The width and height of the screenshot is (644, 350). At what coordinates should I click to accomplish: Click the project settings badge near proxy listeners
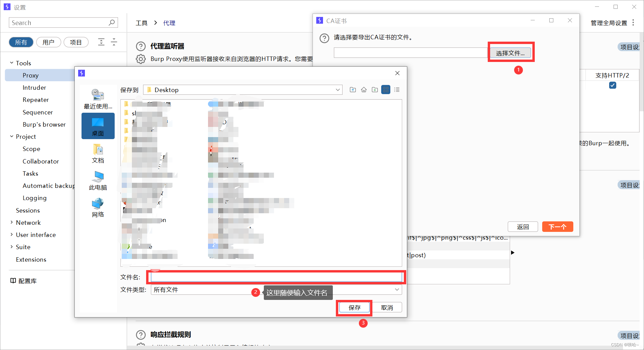coord(629,47)
